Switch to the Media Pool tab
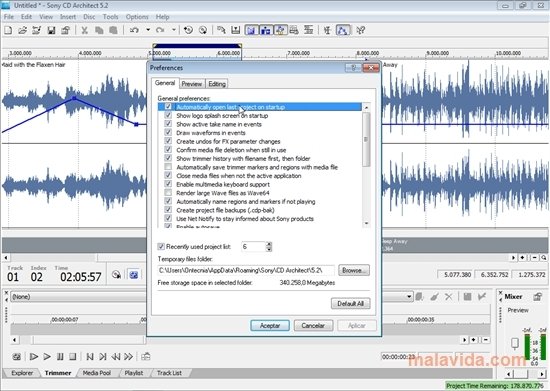550x391 pixels. [97, 373]
